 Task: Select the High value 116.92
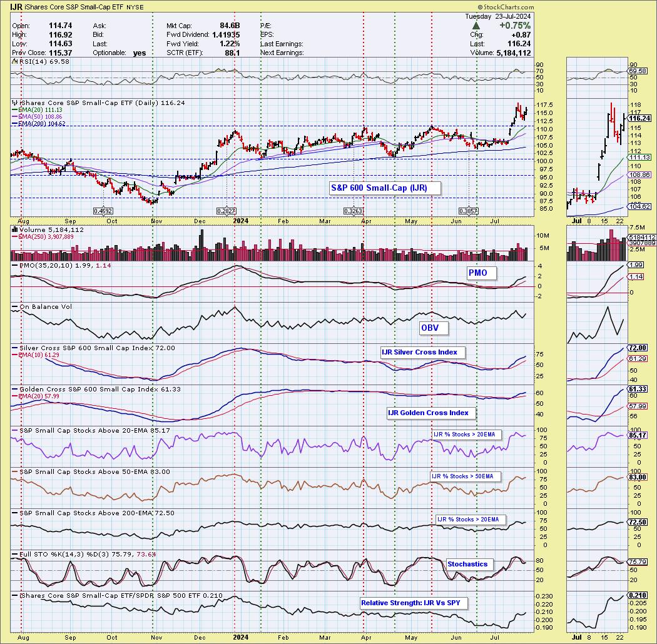pyautogui.click(x=60, y=35)
